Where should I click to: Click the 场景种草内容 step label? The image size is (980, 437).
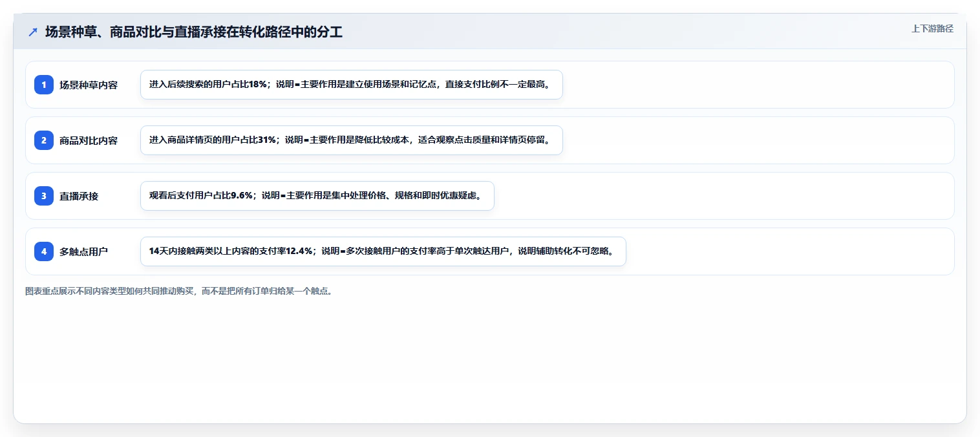[x=89, y=85]
